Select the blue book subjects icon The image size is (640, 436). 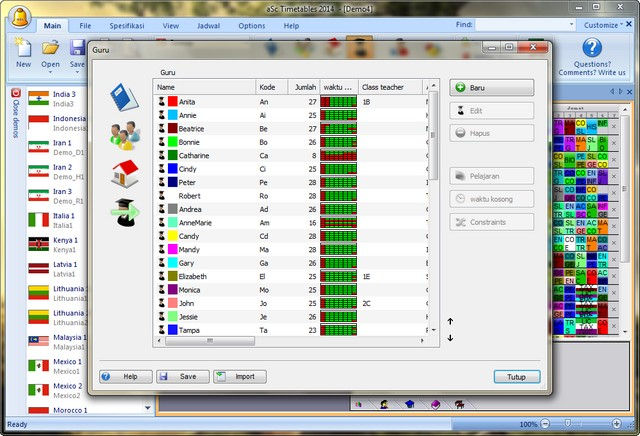pos(124,97)
